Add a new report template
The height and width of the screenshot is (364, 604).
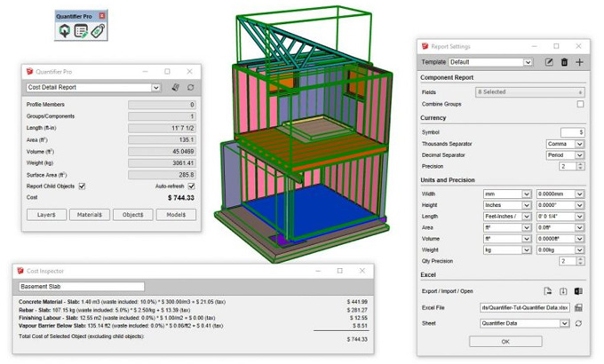[579, 62]
